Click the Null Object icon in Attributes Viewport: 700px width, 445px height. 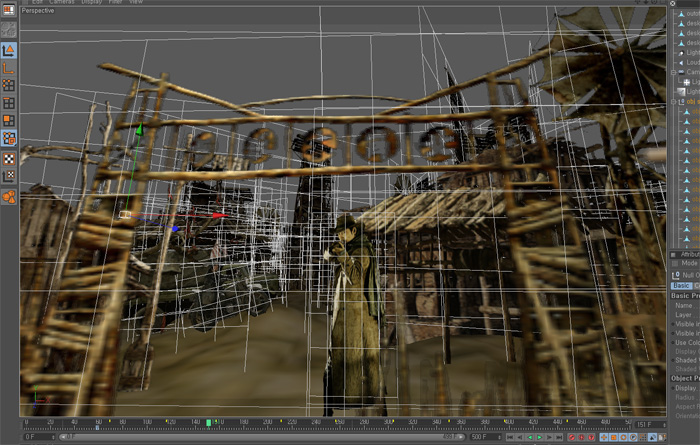676,275
